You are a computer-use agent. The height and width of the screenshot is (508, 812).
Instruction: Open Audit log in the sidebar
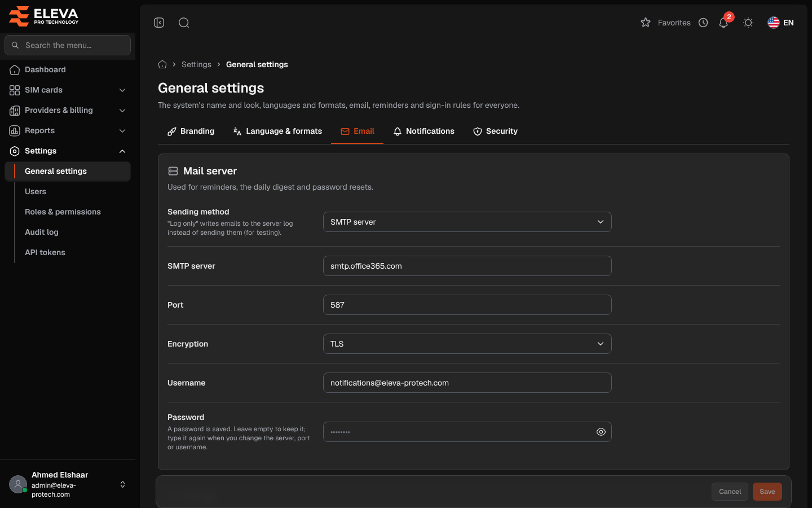68,233
